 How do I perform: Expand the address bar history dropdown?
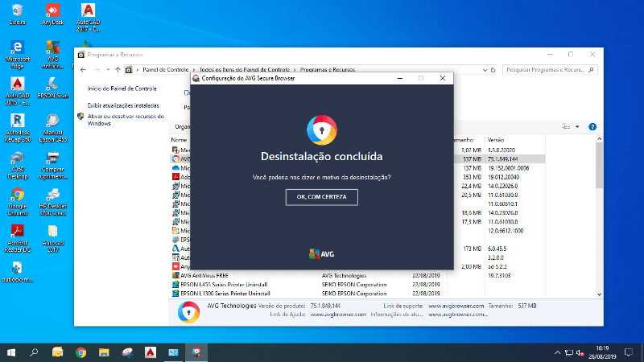485,70
